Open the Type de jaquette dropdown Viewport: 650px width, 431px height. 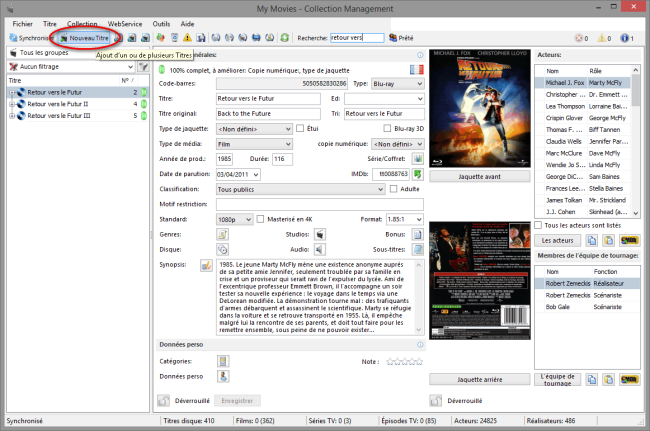click(254, 129)
